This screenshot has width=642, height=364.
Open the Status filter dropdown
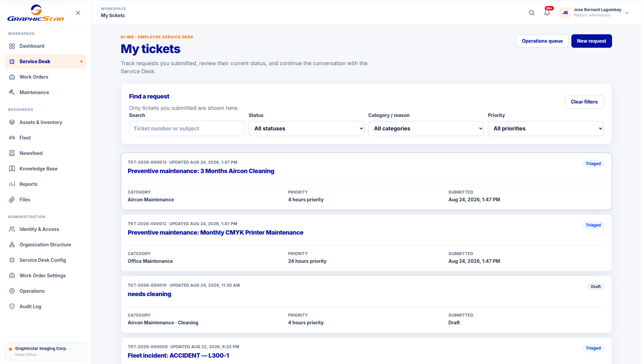[x=306, y=128]
